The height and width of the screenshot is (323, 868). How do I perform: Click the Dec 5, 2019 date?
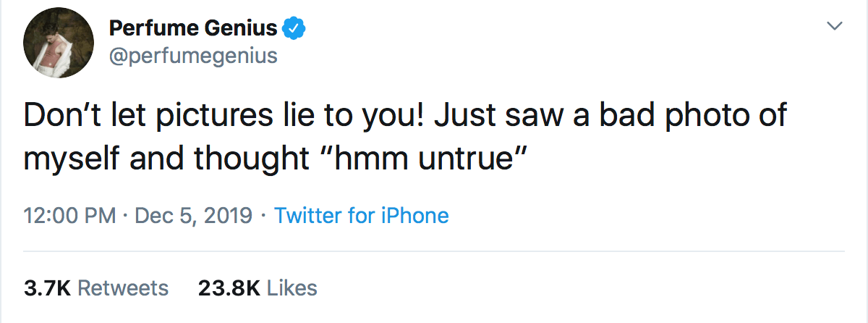pyautogui.click(x=192, y=215)
